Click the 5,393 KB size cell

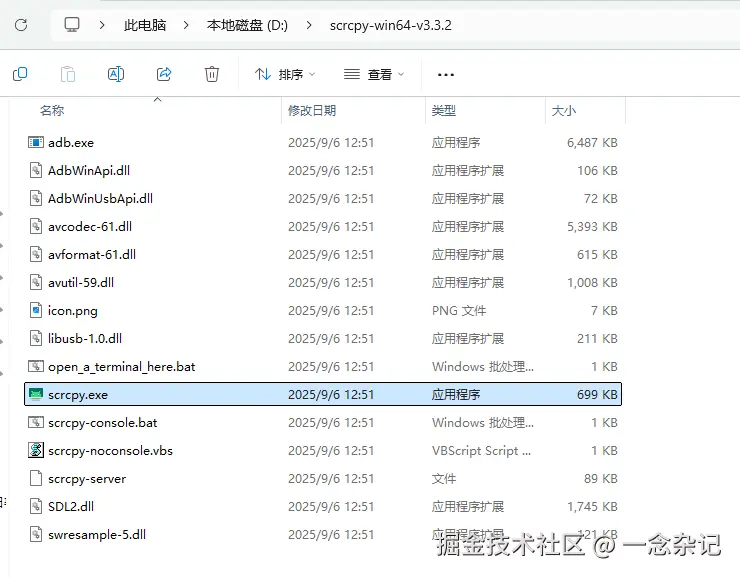[x=592, y=226]
